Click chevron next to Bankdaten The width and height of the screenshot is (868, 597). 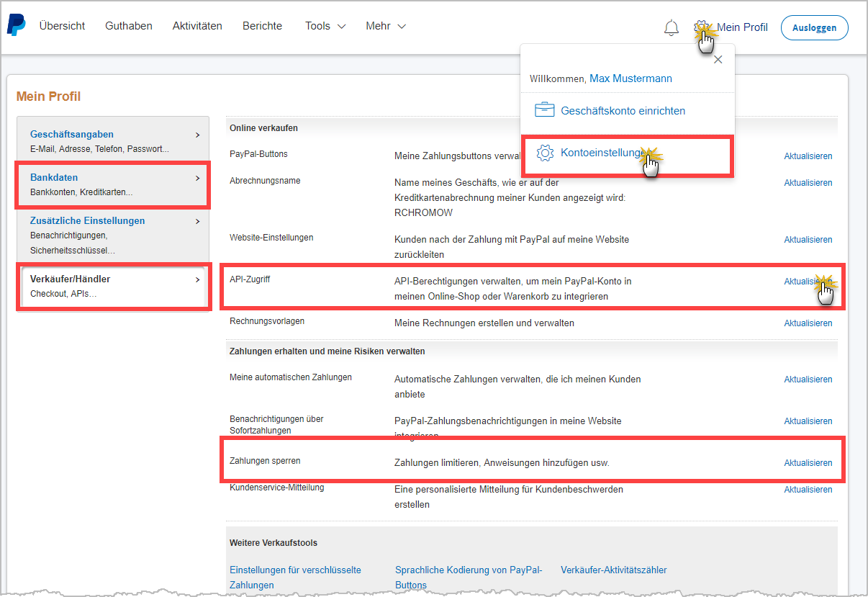197,178
